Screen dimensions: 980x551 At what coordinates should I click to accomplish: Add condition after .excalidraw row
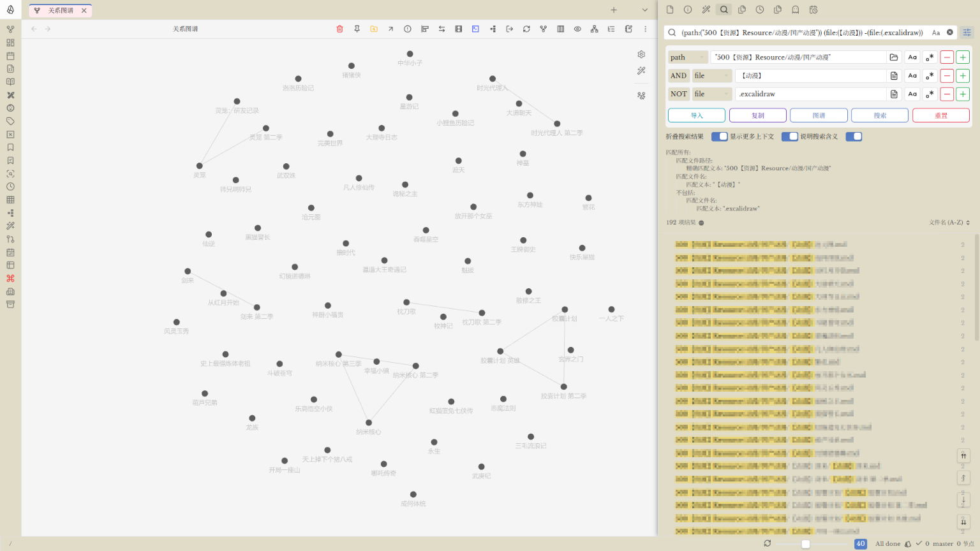point(963,94)
